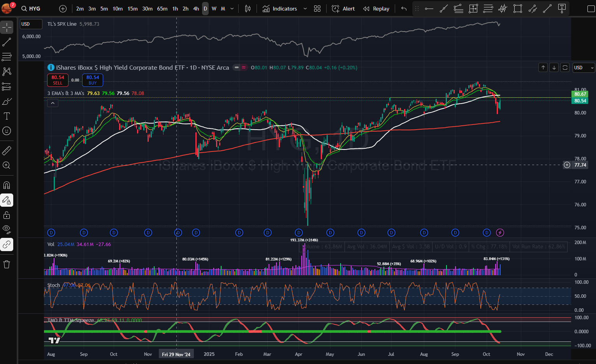Select the ruler measure tool
The height and width of the screenshot is (364, 596).
[x=7, y=150]
